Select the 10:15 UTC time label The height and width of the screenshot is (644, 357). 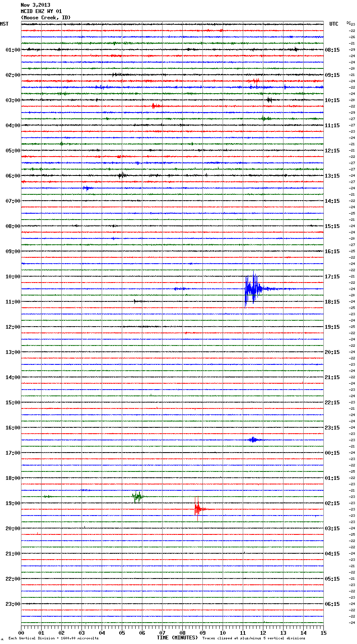tap(332, 100)
